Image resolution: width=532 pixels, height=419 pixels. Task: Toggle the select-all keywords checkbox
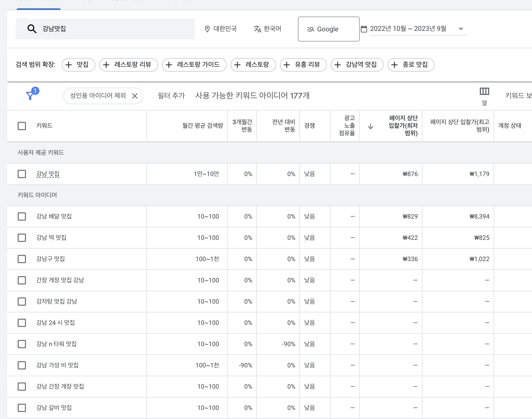(x=22, y=126)
